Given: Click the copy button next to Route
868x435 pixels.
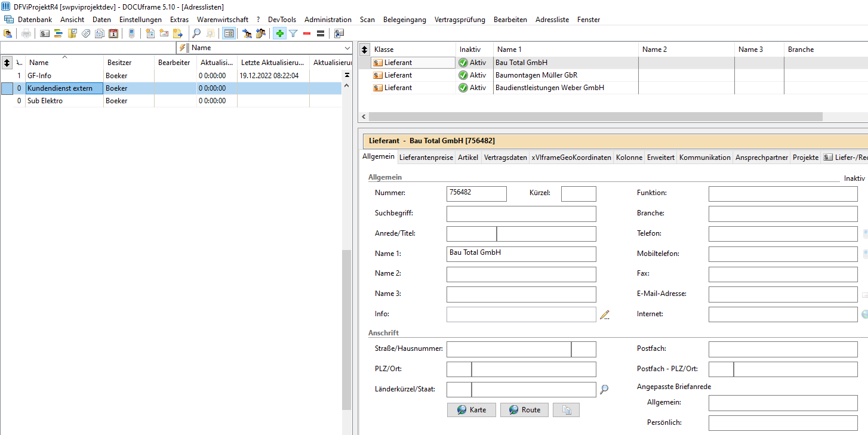Looking at the screenshot, I should tap(566, 410).
